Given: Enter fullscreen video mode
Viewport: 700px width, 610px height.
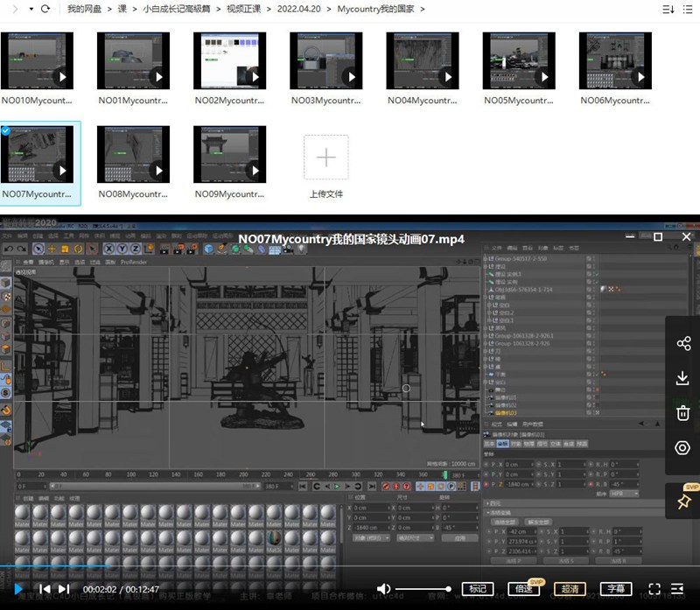Looking at the screenshot, I should 654,589.
